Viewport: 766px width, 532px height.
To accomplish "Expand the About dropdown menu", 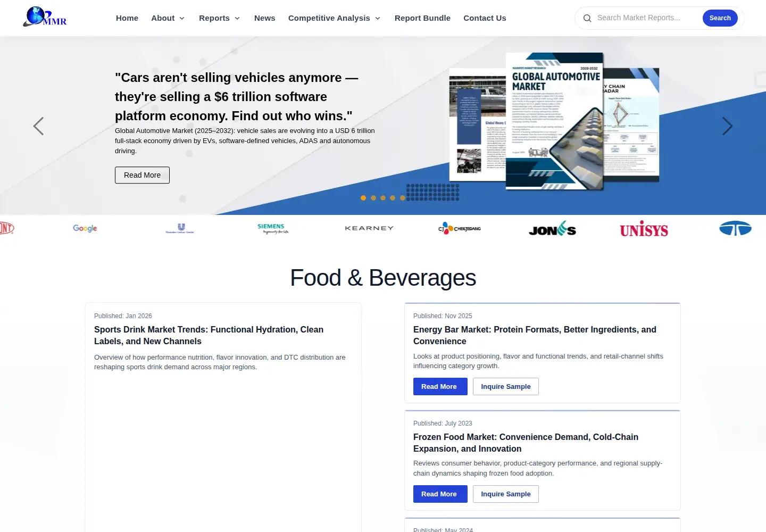I will [x=168, y=18].
